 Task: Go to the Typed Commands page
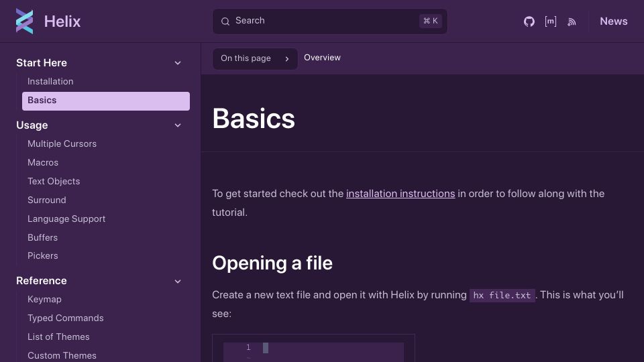[65, 318]
